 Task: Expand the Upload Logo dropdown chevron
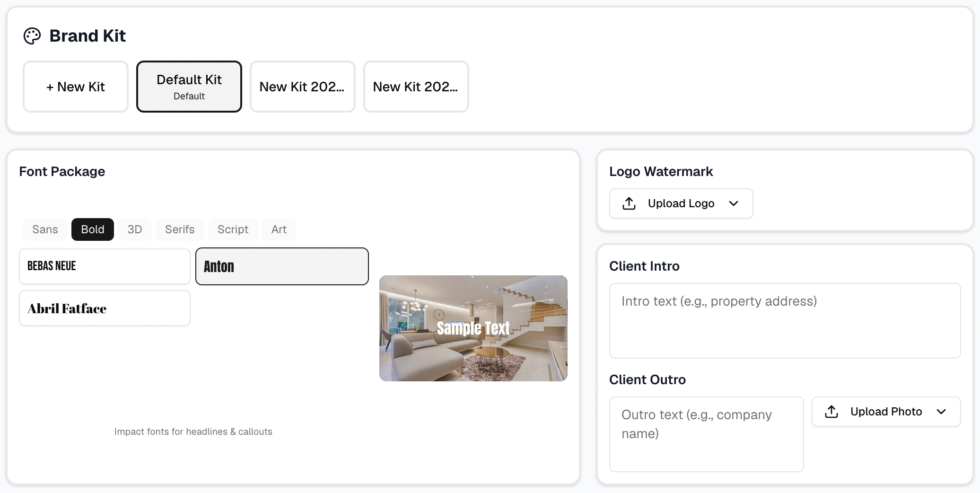(x=734, y=203)
